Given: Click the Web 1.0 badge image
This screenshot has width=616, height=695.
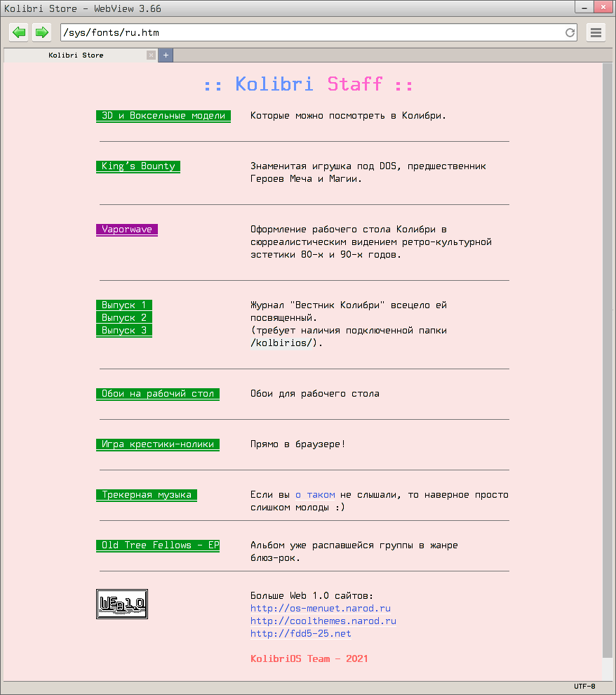Looking at the screenshot, I should [122, 604].
